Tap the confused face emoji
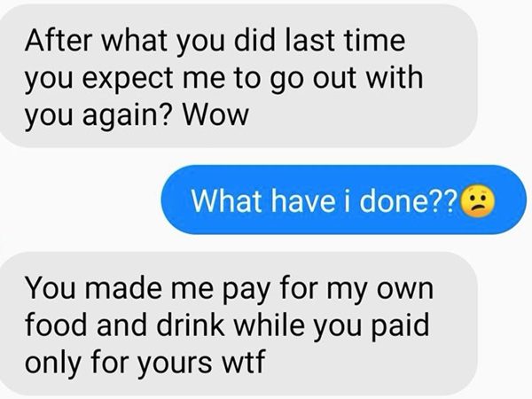Viewport: 532px width, 399px height. point(477,201)
